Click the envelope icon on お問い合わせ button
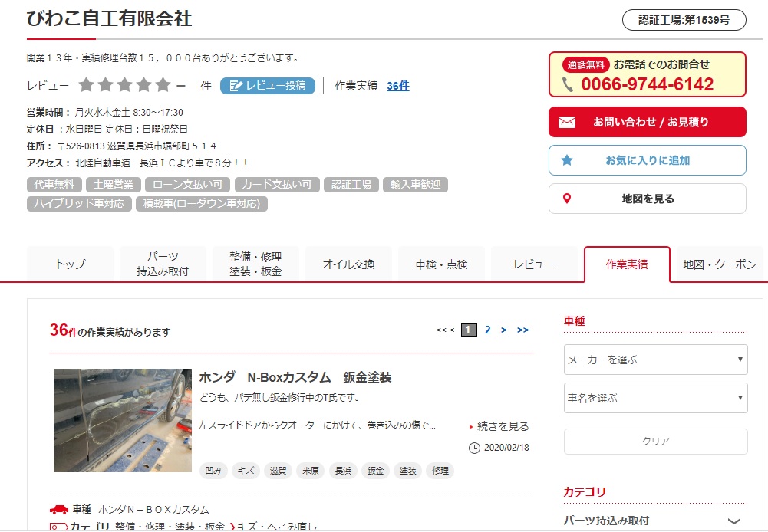 pyautogui.click(x=567, y=122)
